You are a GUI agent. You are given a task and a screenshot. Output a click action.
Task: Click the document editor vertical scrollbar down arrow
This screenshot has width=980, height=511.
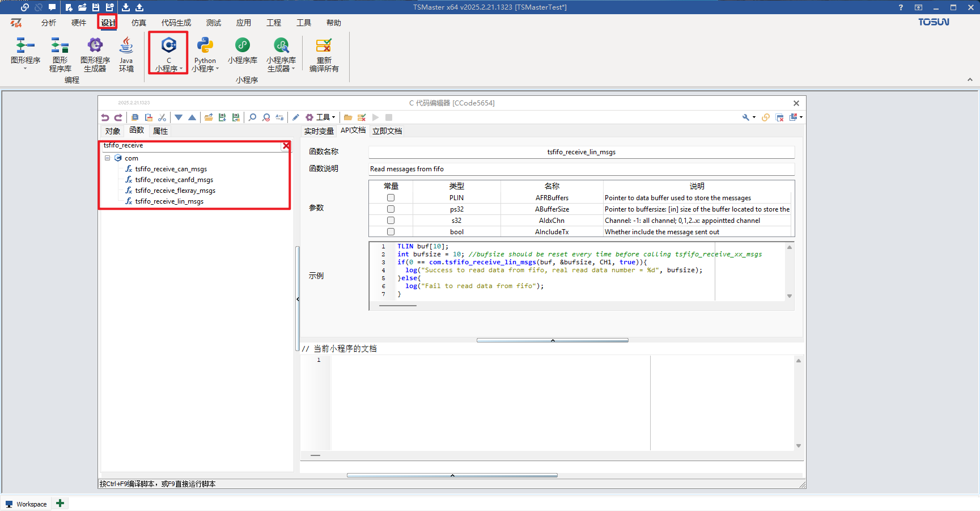(x=799, y=446)
